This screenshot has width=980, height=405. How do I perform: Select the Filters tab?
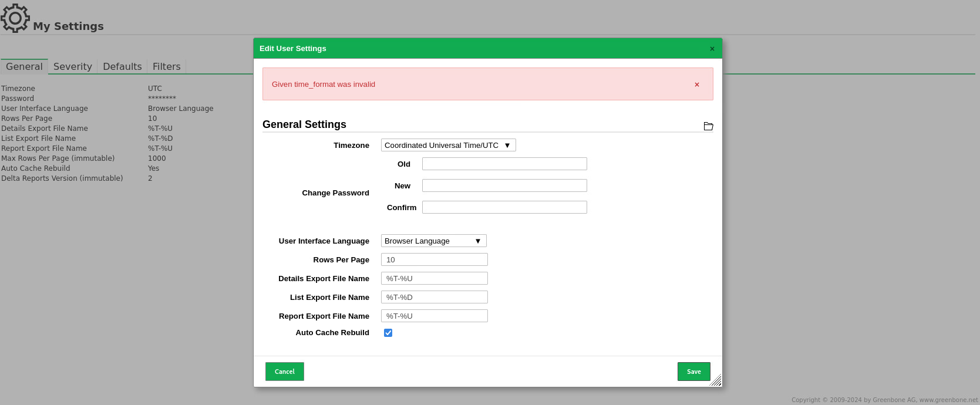click(x=167, y=66)
